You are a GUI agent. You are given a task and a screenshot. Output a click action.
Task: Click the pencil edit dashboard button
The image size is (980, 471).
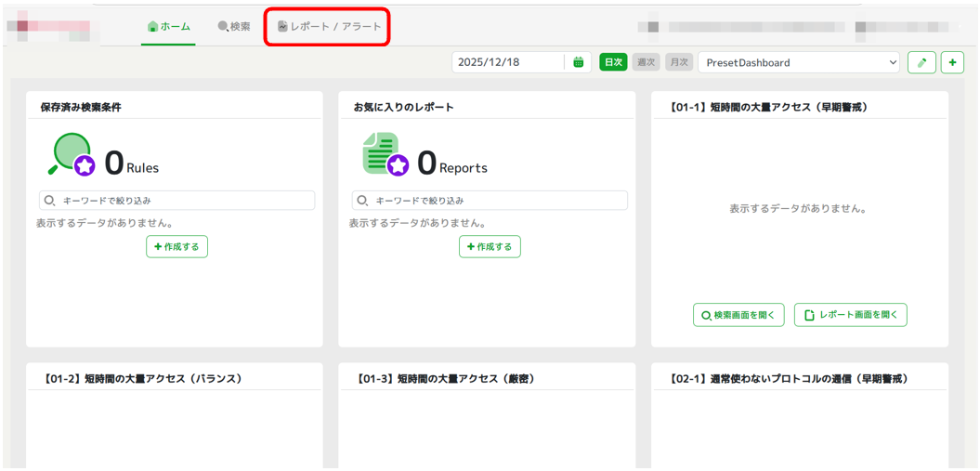(921, 62)
